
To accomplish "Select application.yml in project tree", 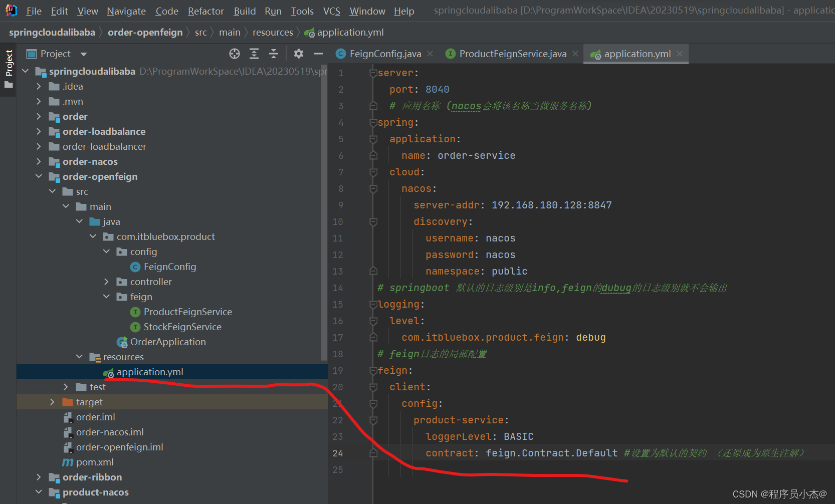I will [x=150, y=372].
